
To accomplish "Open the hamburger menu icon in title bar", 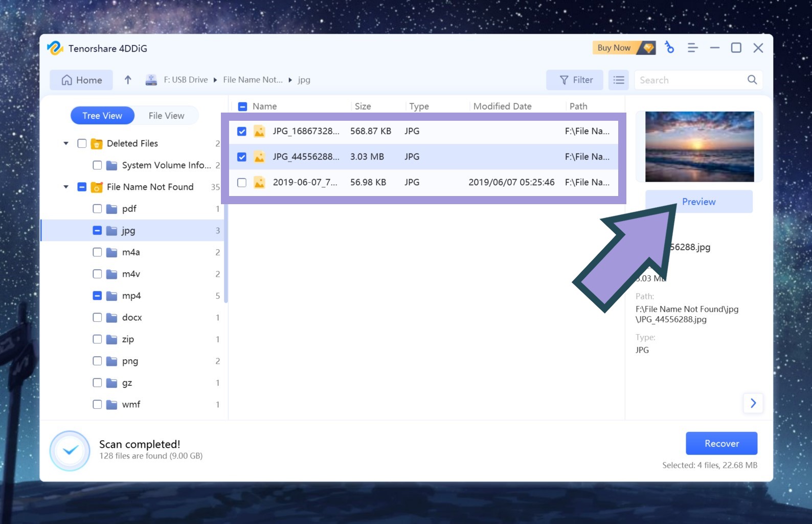I will pyautogui.click(x=693, y=48).
